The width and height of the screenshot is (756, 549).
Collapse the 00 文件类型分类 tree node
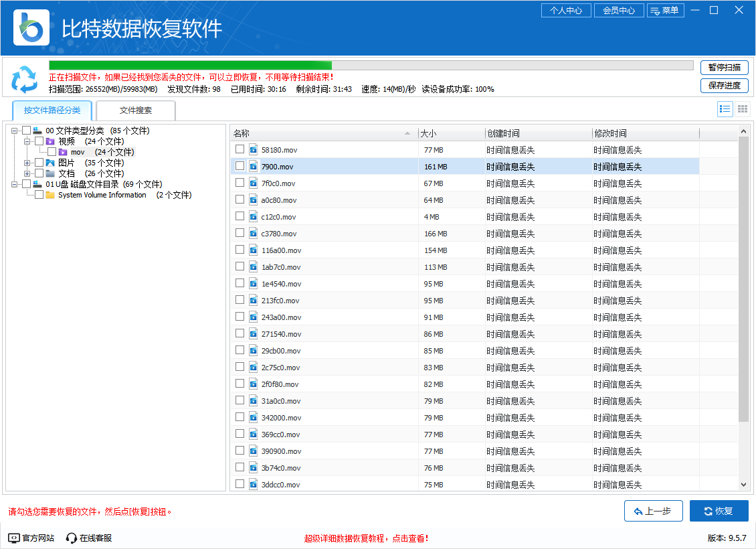pyautogui.click(x=14, y=131)
